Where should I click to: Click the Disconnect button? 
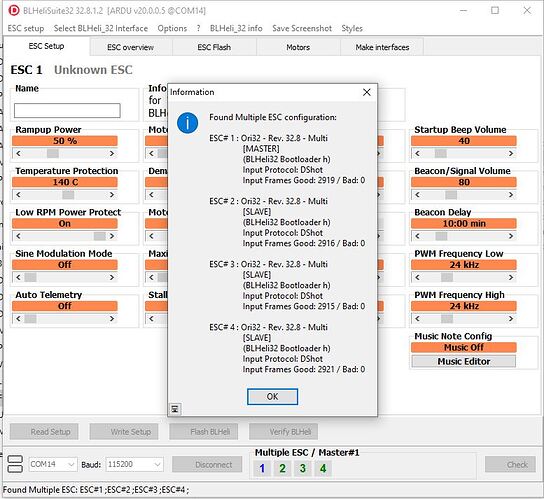coord(207,465)
